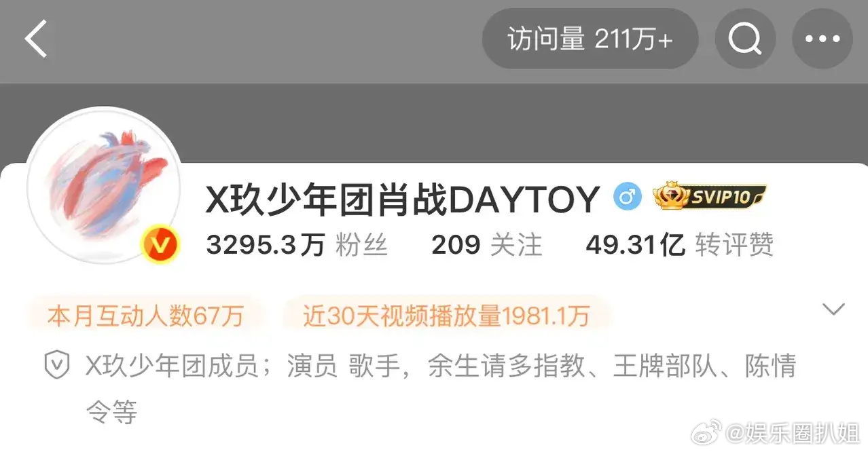Go back using the left arrow

coord(37,39)
